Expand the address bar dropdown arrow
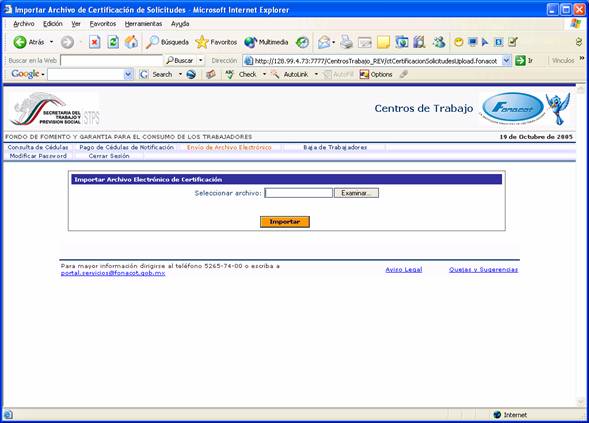The height and width of the screenshot is (423, 589). click(x=507, y=60)
